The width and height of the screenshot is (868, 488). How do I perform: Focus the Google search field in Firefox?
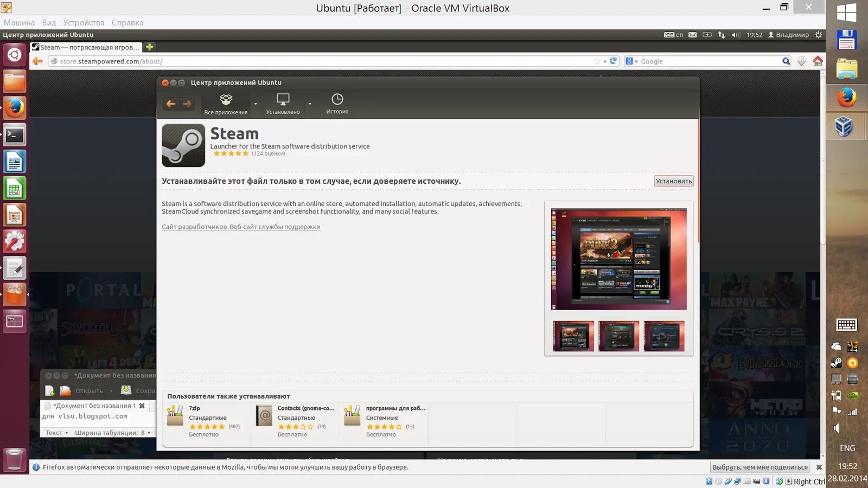710,61
